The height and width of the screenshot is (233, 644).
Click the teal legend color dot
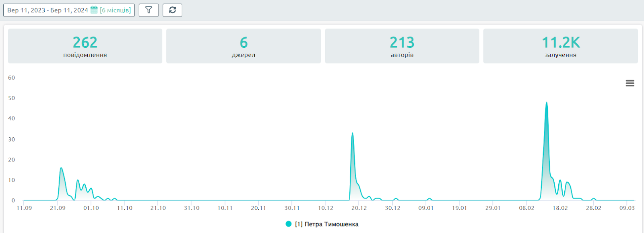[x=289, y=224]
